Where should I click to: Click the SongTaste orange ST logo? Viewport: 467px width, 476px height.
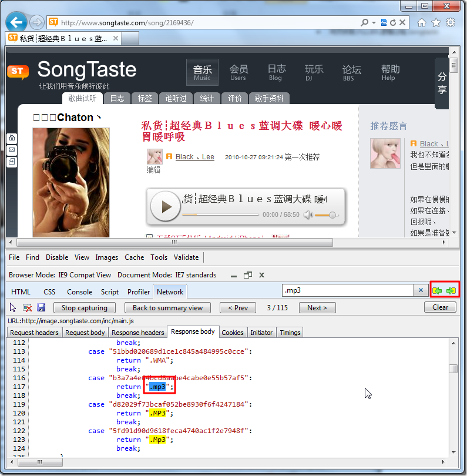point(18,72)
